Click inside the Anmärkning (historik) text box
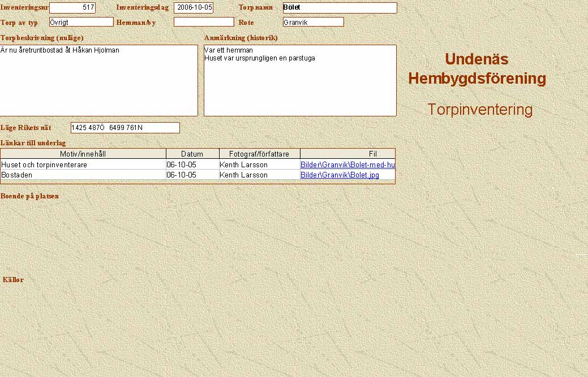Screen dimensions: 588x377 pyautogui.click(x=300, y=80)
